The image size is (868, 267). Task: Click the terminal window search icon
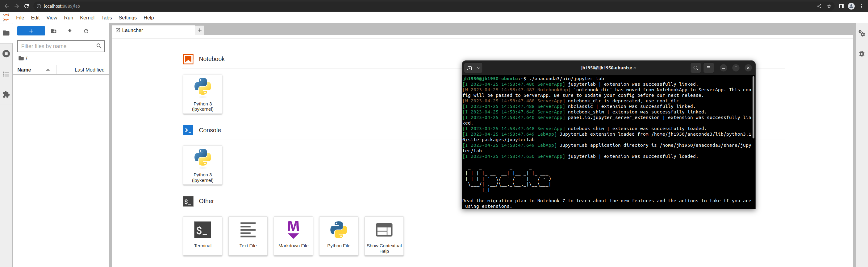pyautogui.click(x=695, y=68)
